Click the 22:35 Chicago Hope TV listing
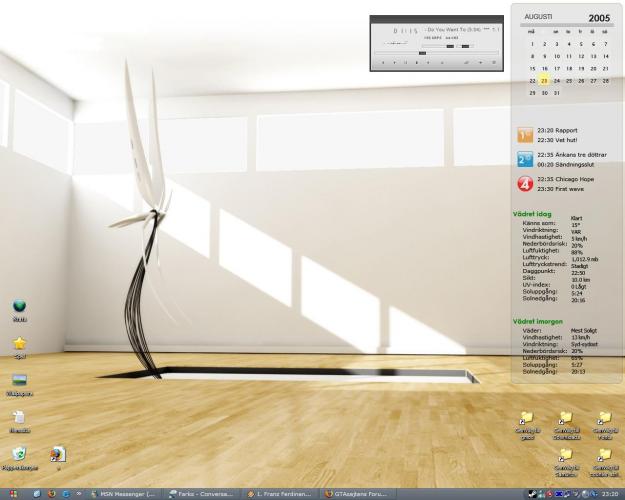 tap(572, 178)
